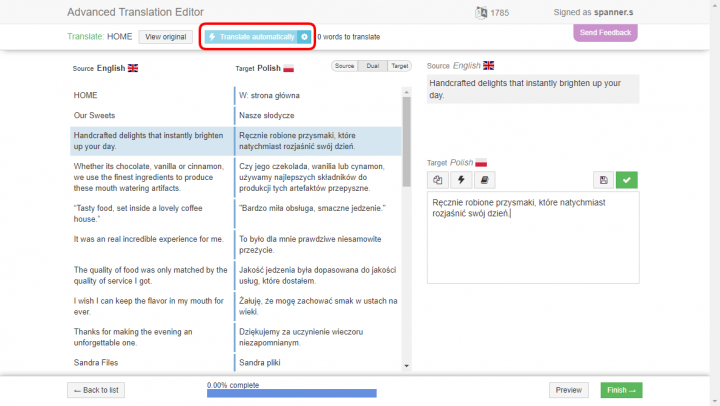This screenshot has width=720, height=406.
Task: Click the highlighted "Handcrafted delights" source segment
Action: (152, 141)
